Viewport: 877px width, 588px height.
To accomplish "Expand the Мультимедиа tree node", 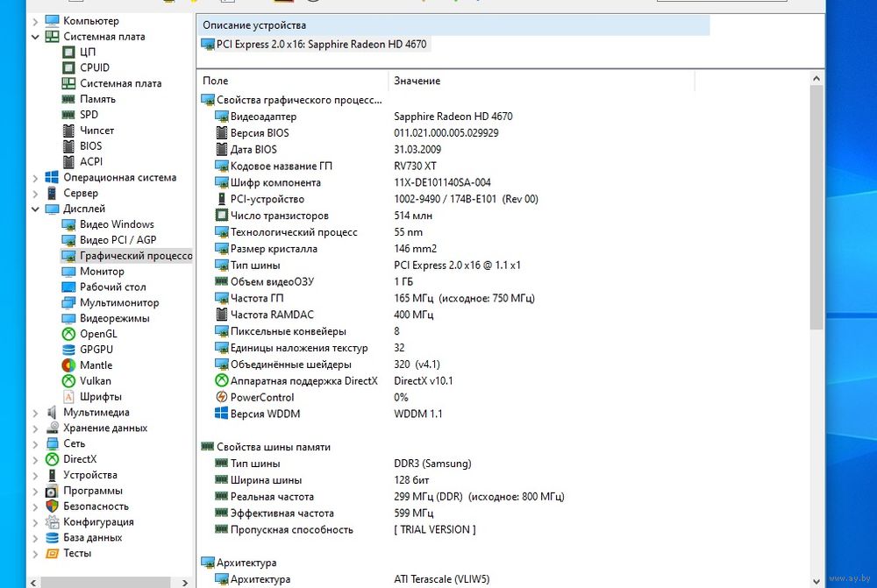I will [35, 413].
